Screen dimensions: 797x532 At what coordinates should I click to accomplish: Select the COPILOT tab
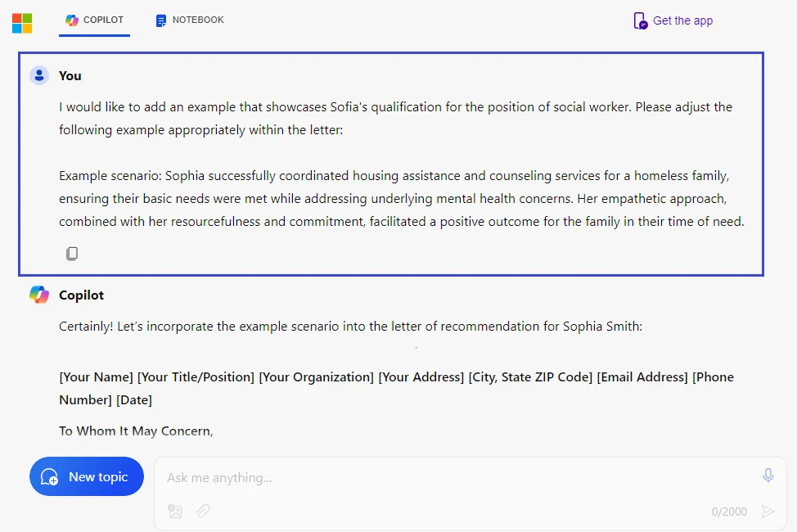94,20
